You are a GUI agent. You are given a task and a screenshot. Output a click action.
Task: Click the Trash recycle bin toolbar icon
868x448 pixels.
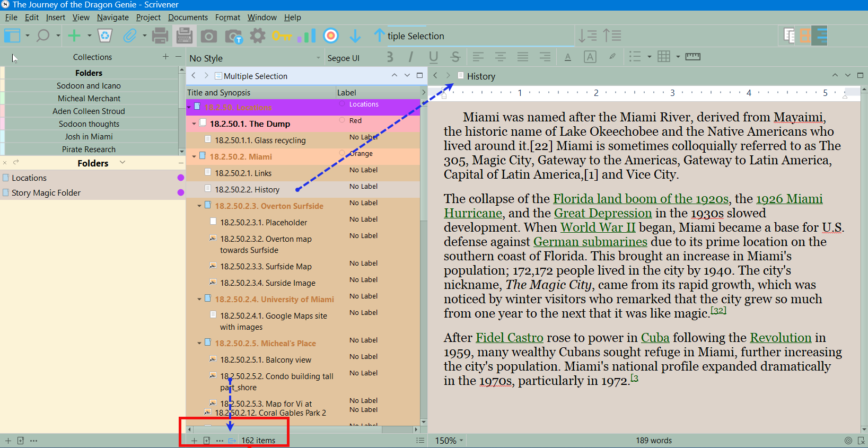(x=105, y=36)
